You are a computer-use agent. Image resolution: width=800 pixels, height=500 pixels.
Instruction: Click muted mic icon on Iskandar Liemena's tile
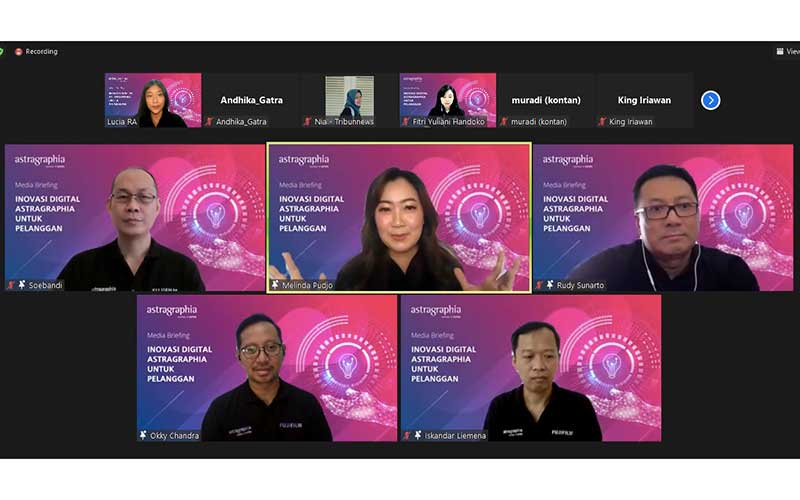click(407, 435)
